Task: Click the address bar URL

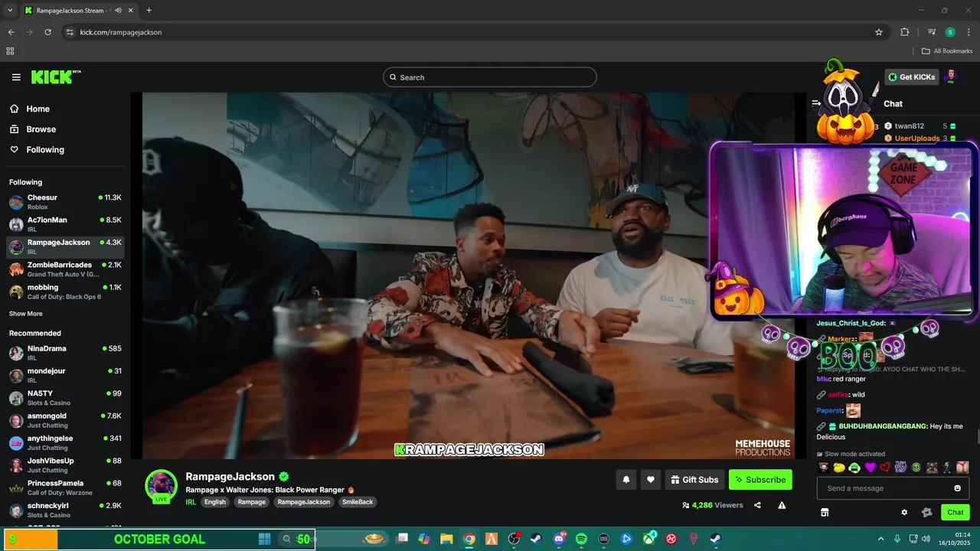Action: 121,32
